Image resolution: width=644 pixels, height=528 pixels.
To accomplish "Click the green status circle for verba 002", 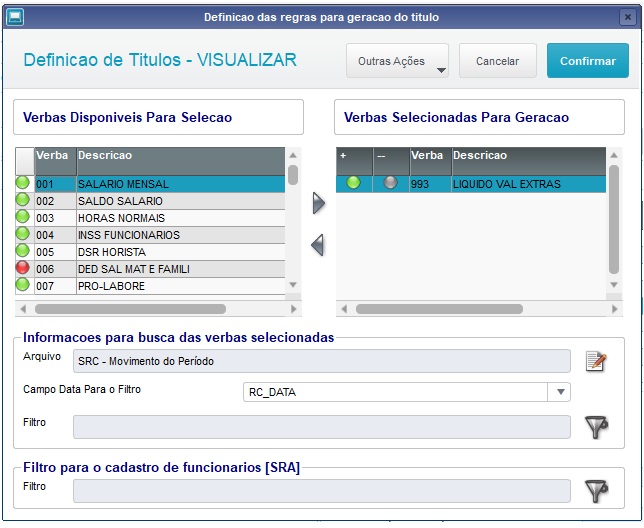I will (23, 200).
